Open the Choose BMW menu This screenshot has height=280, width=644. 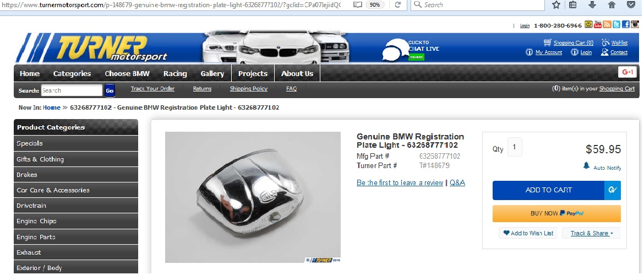pyautogui.click(x=127, y=73)
